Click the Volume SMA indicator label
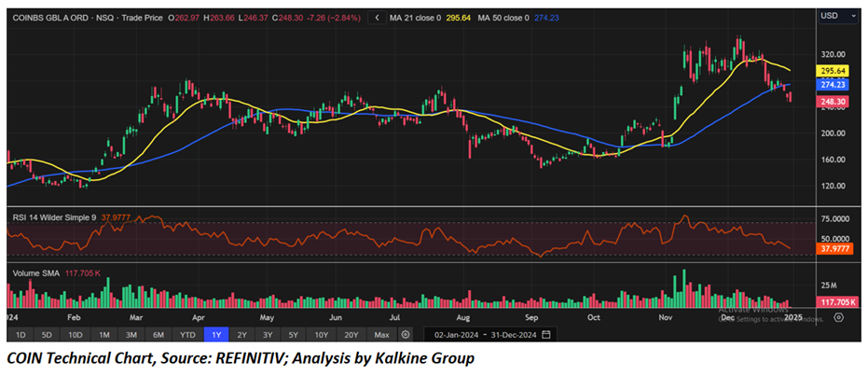The height and width of the screenshot is (376, 868). click(35, 272)
